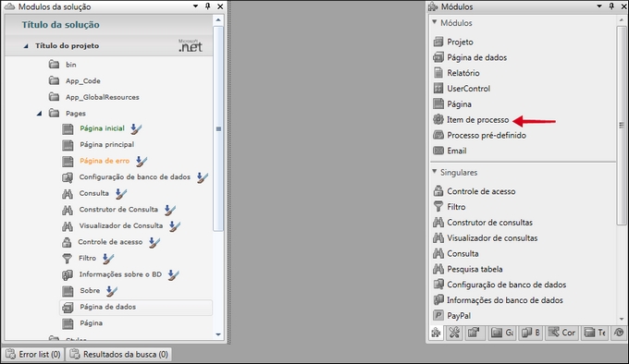Image resolution: width=629 pixels, height=364 pixels.
Task: Select the Relatório module
Action: point(456,73)
